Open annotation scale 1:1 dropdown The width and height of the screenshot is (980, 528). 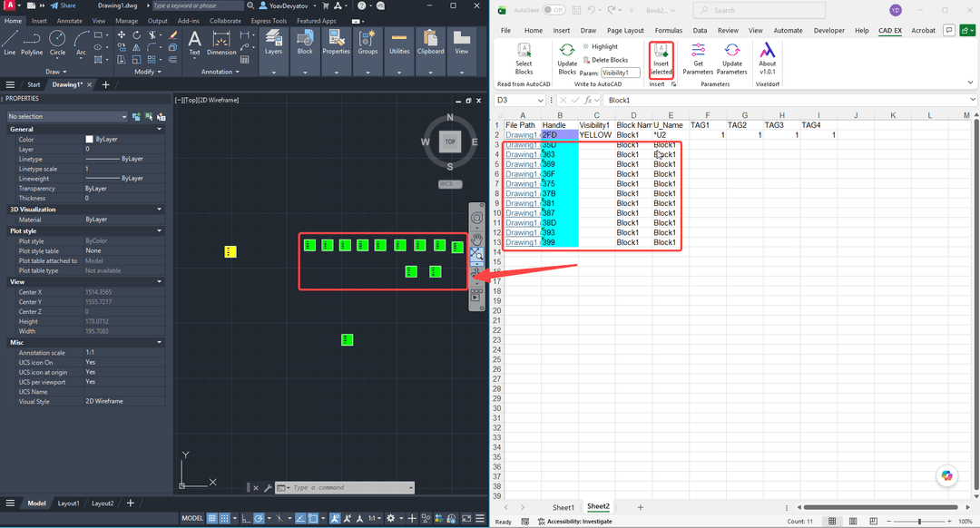(375, 518)
